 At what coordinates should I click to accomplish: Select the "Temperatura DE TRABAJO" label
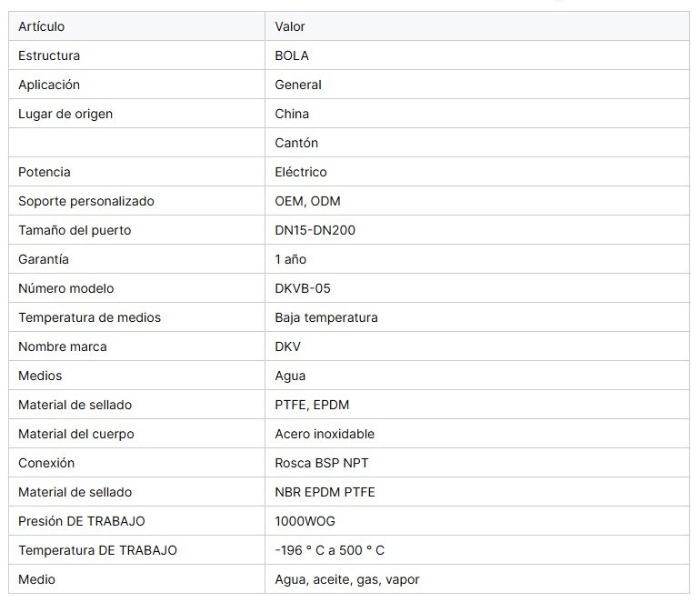(x=97, y=550)
